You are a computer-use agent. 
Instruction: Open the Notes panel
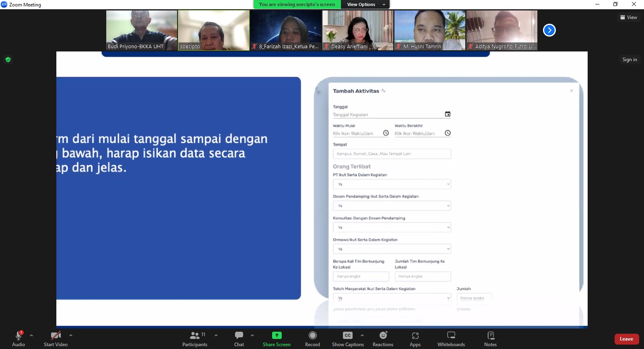[490, 339]
